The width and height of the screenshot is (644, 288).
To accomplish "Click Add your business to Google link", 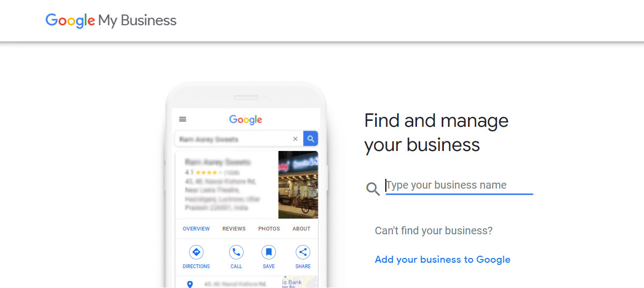I will [443, 260].
